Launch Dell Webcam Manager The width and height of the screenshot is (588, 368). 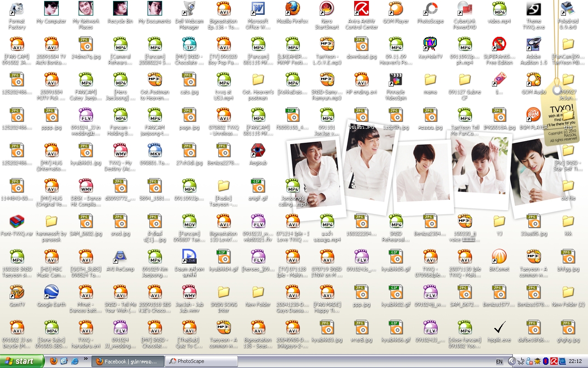coord(189,8)
